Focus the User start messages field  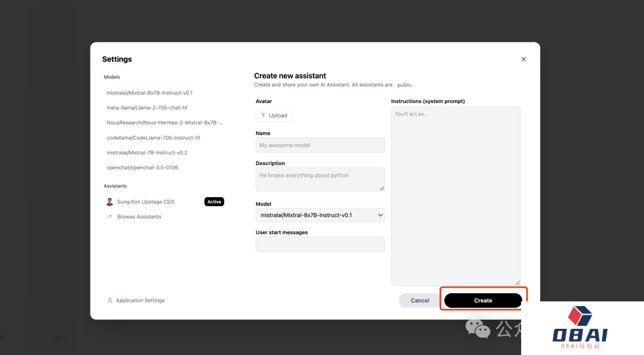coord(320,244)
